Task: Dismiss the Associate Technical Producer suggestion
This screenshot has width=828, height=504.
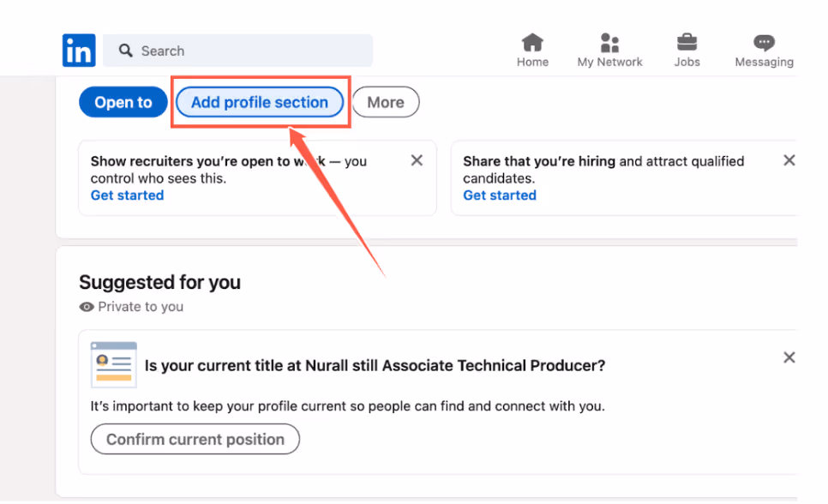Action: point(789,357)
